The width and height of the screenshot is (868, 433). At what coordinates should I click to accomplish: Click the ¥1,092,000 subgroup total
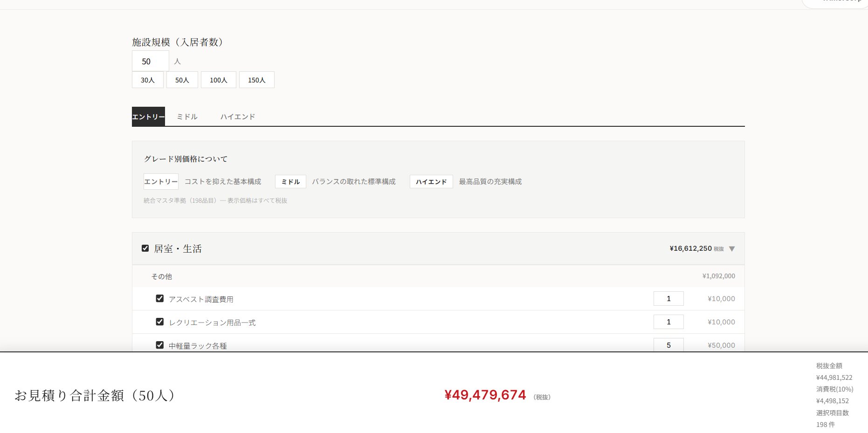[718, 276]
